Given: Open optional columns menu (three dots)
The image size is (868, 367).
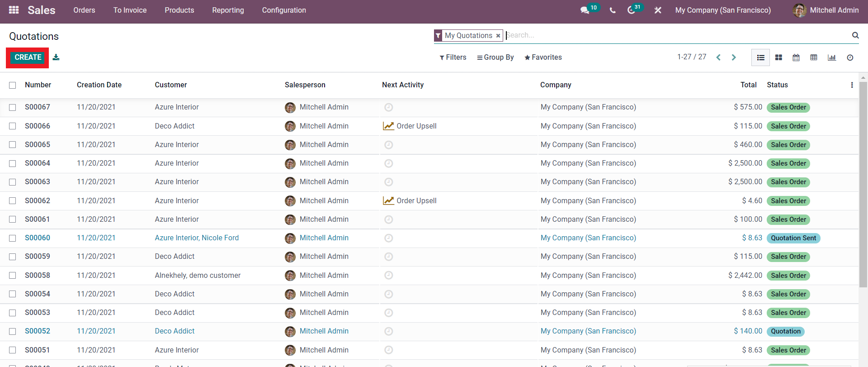Looking at the screenshot, I should click(x=852, y=85).
